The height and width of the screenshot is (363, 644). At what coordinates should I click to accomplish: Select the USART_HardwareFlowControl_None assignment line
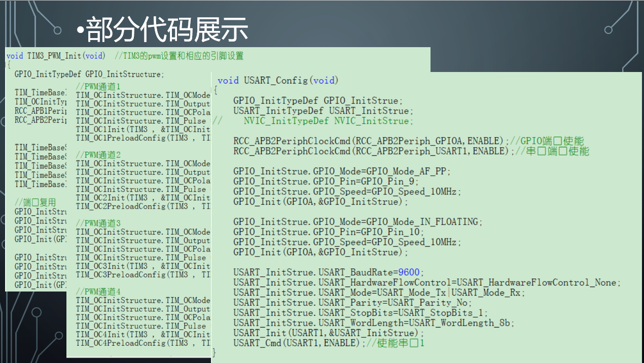click(x=427, y=282)
